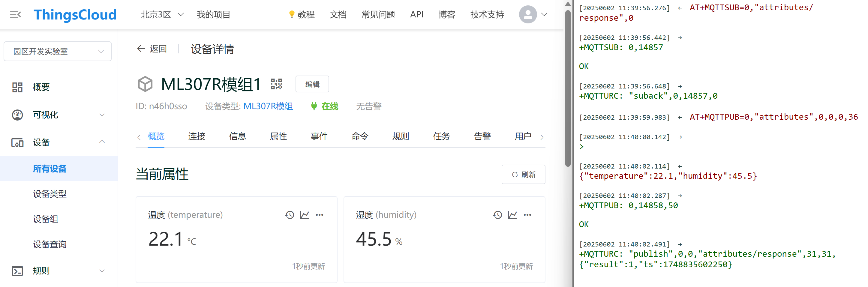Open 概要 overview in the sidebar

(41, 87)
